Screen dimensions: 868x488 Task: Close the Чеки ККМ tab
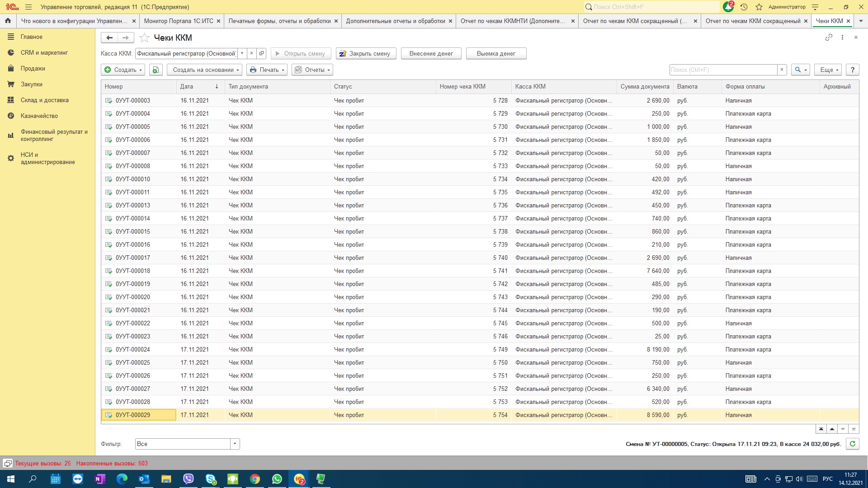tap(848, 21)
